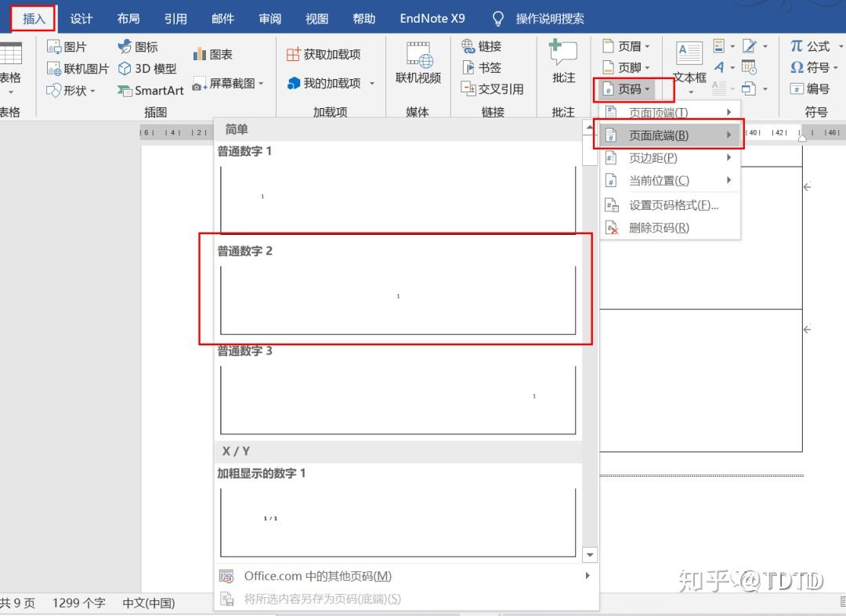846x616 pixels.
Task: Open the 页眉 header dropdown
Action: (x=626, y=46)
